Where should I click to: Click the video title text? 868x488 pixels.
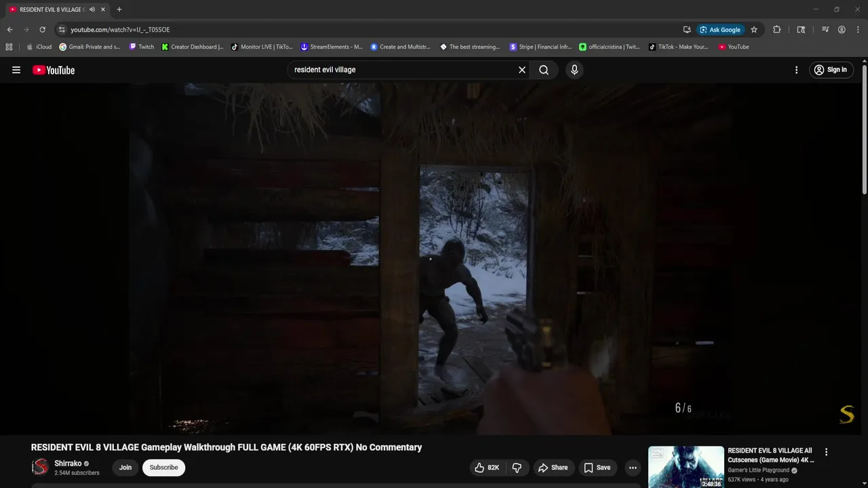pos(226,447)
